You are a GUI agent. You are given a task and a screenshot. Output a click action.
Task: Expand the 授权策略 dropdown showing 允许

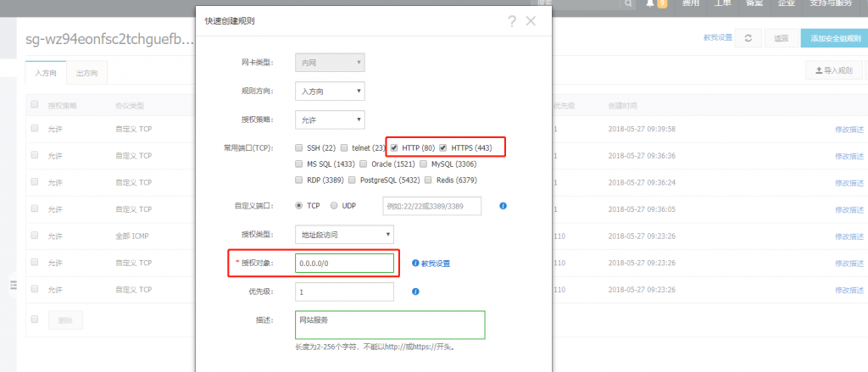point(330,119)
